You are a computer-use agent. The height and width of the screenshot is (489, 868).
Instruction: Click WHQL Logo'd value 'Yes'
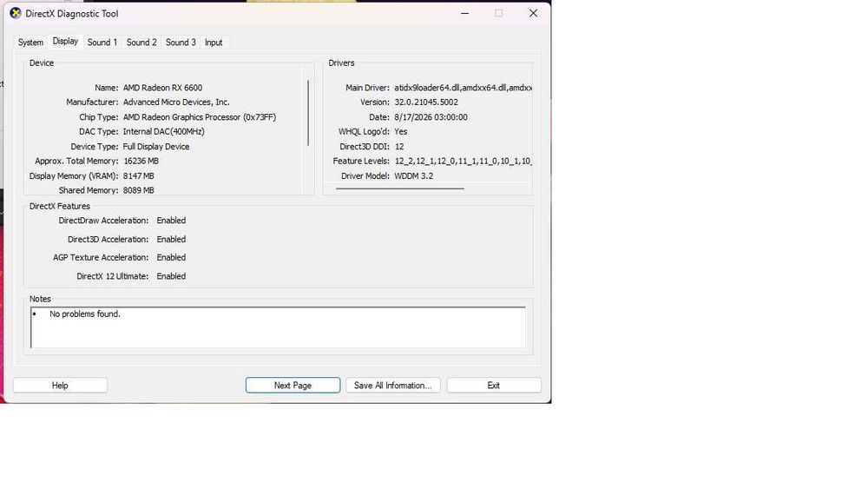pos(401,132)
